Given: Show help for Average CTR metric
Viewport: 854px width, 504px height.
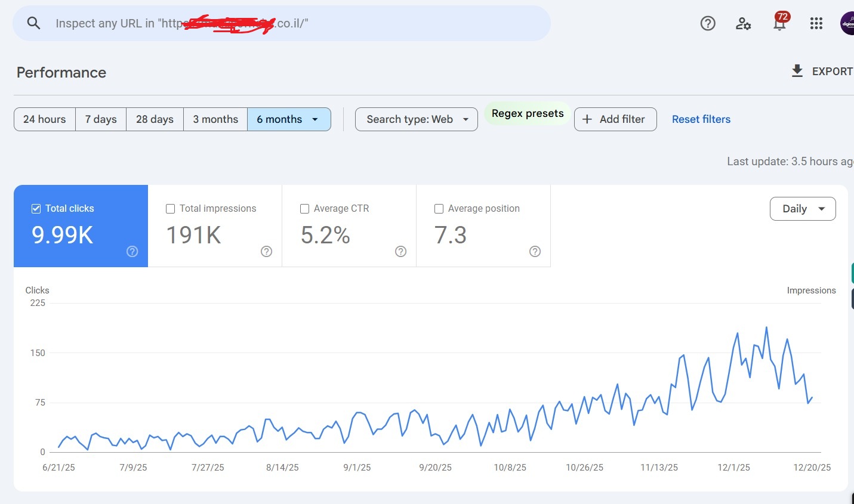Looking at the screenshot, I should pyautogui.click(x=401, y=252).
